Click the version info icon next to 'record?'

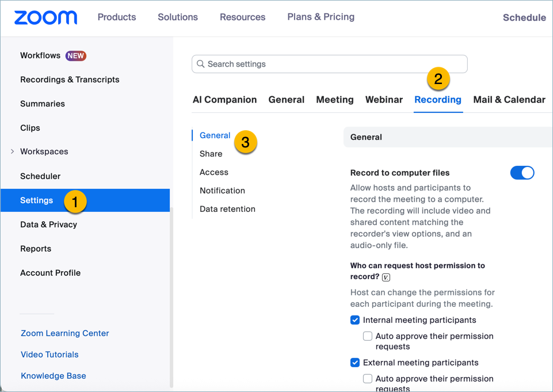386,277
